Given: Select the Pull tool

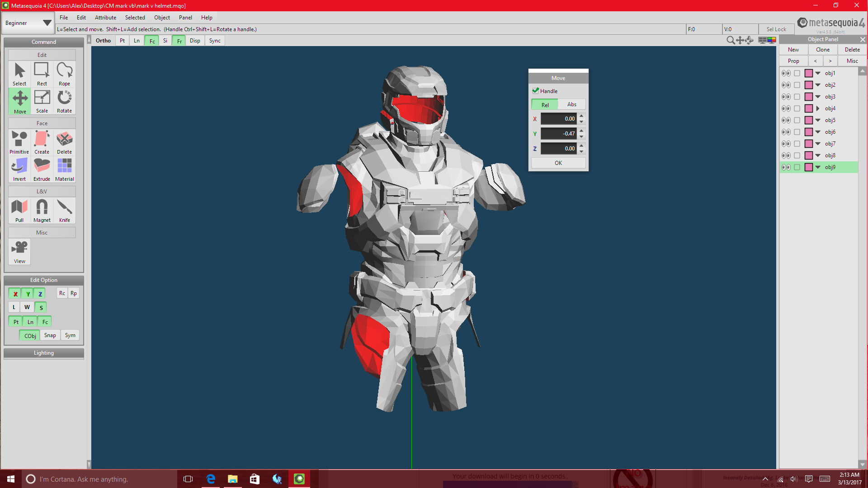Looking at the screenshot, I should (19, 211).
